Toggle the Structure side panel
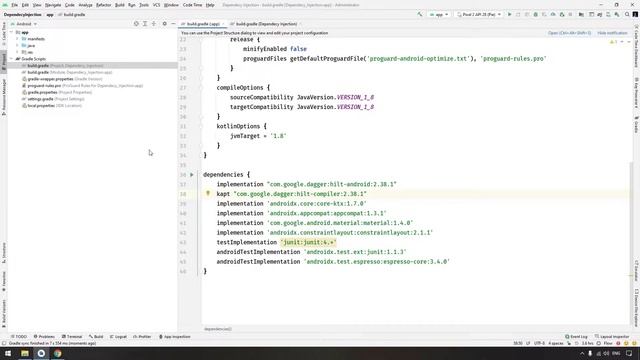The width and height of the screenshot is (640, 360). pyautogui.click(x=4, y=253)
